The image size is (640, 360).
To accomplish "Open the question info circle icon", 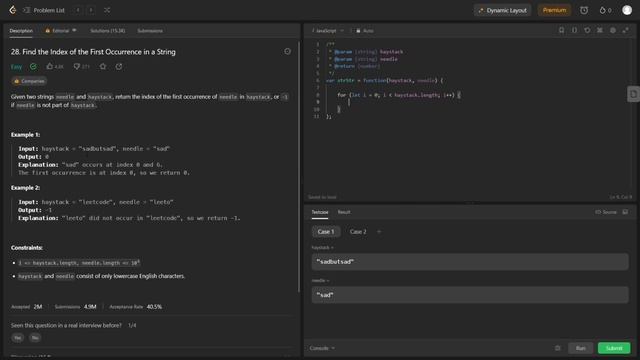I will 288,51.
